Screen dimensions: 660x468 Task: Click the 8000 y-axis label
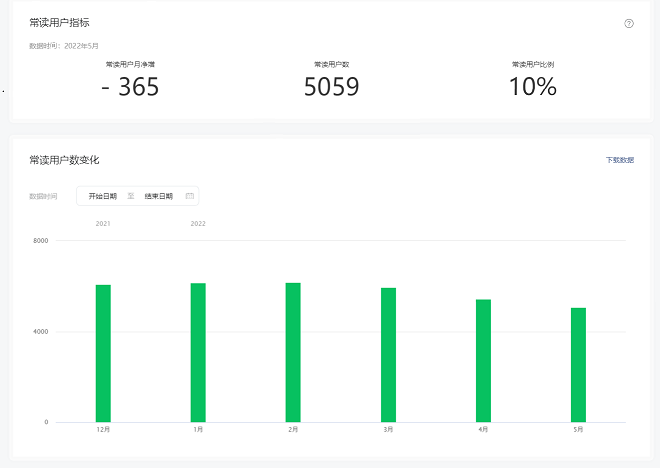40,241
